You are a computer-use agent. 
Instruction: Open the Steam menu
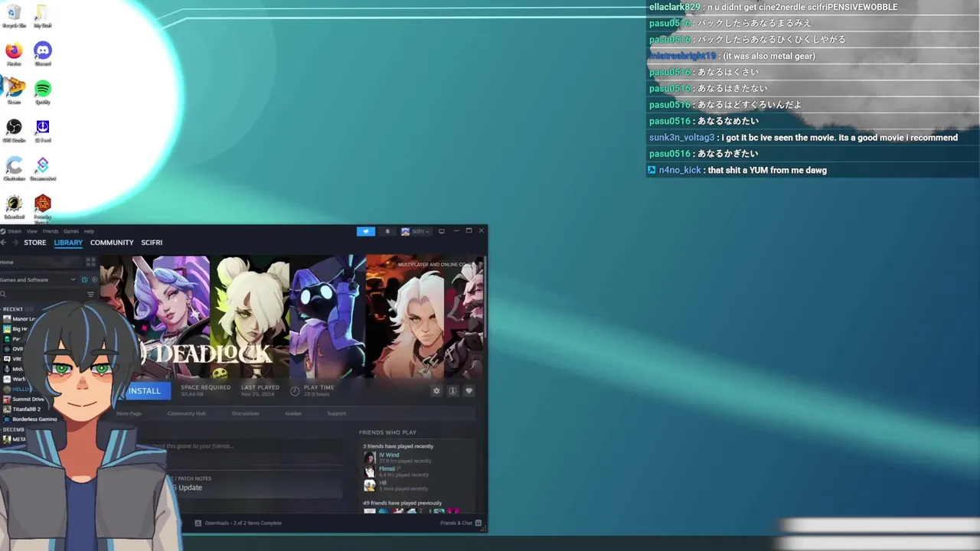coord(13,231)
